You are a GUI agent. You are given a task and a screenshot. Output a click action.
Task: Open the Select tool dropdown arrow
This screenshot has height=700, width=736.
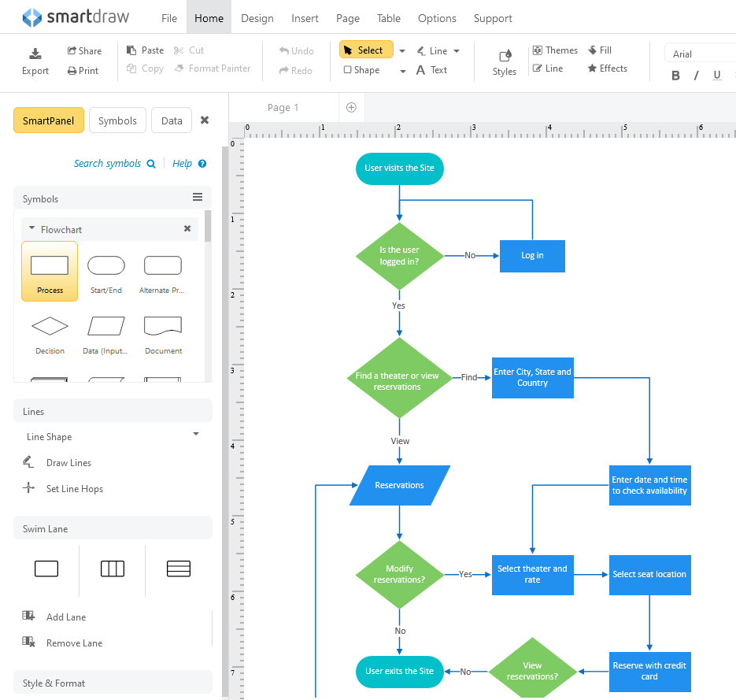402,50
